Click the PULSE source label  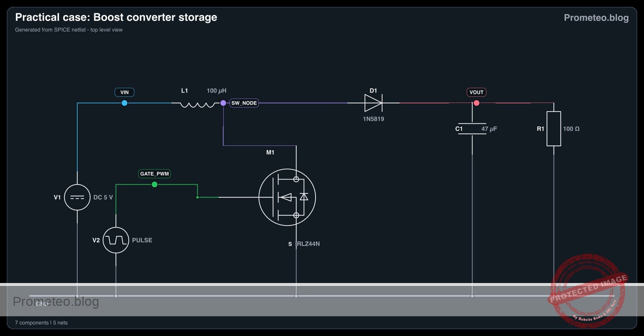tap(142, 240)
